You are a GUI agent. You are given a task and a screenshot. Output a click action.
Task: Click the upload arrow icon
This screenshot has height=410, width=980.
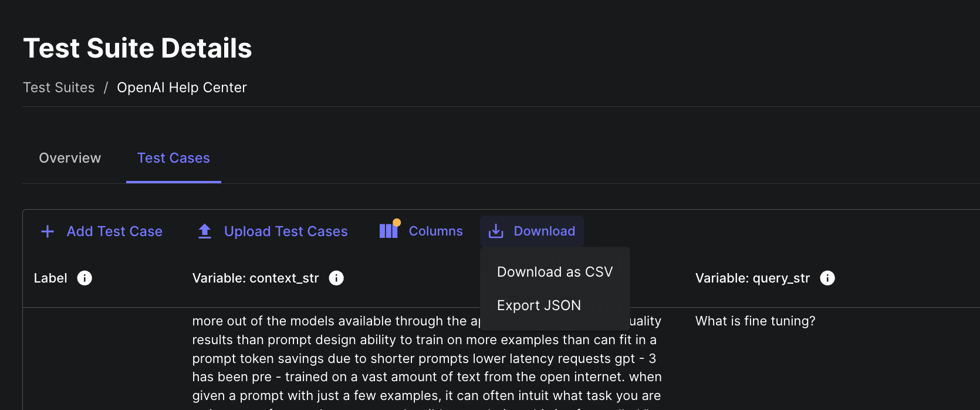tap(204, 231)
